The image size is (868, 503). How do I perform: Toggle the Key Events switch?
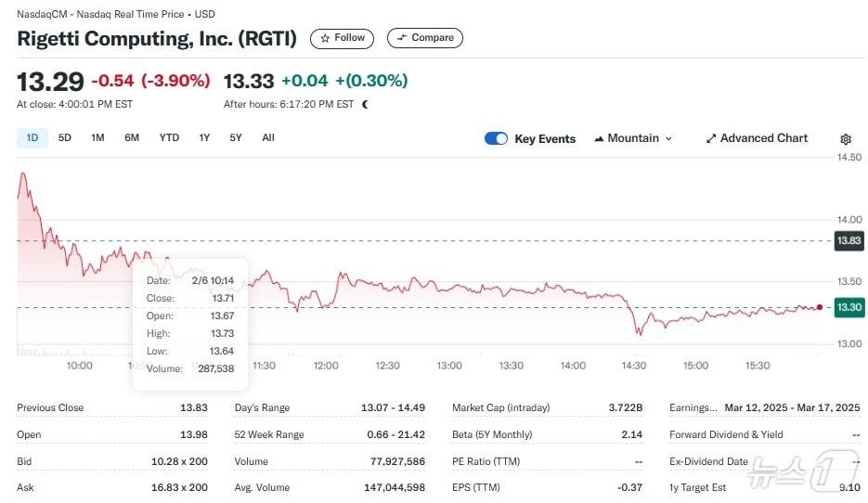(497, 138)
